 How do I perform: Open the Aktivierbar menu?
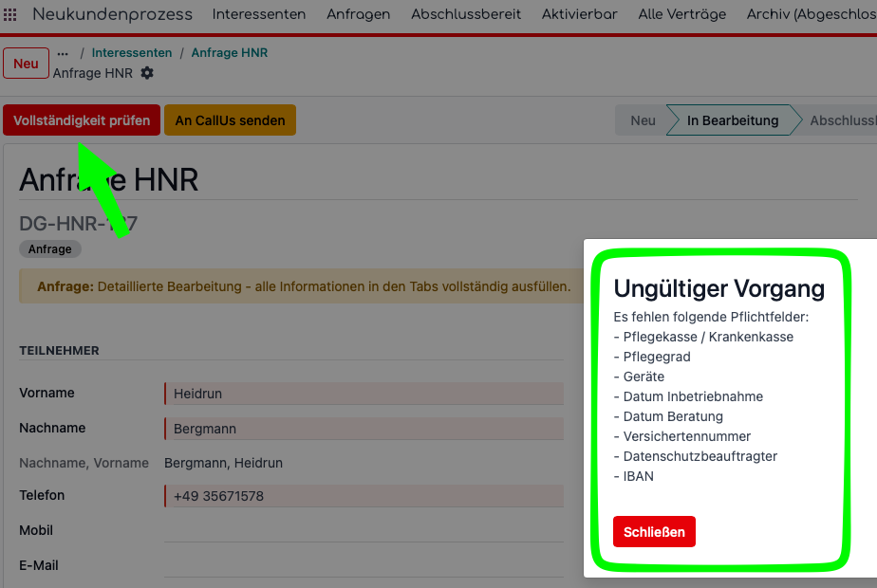click(x=579, y=14)
